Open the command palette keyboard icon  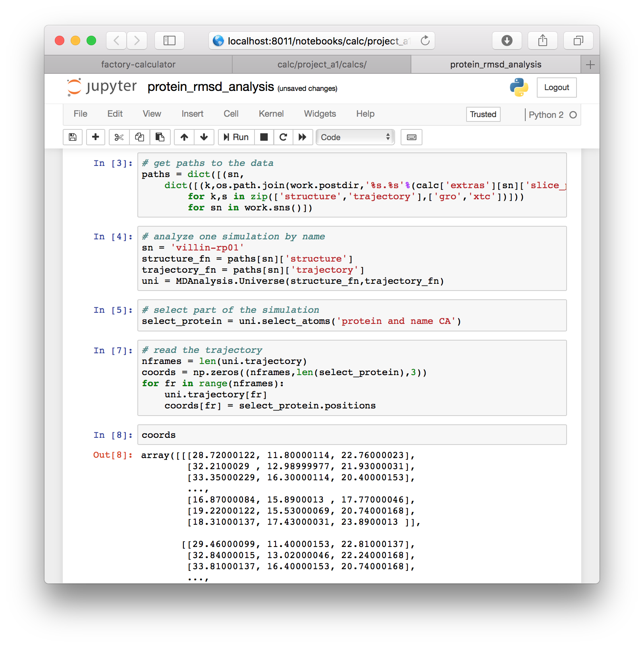coord(411,137)
